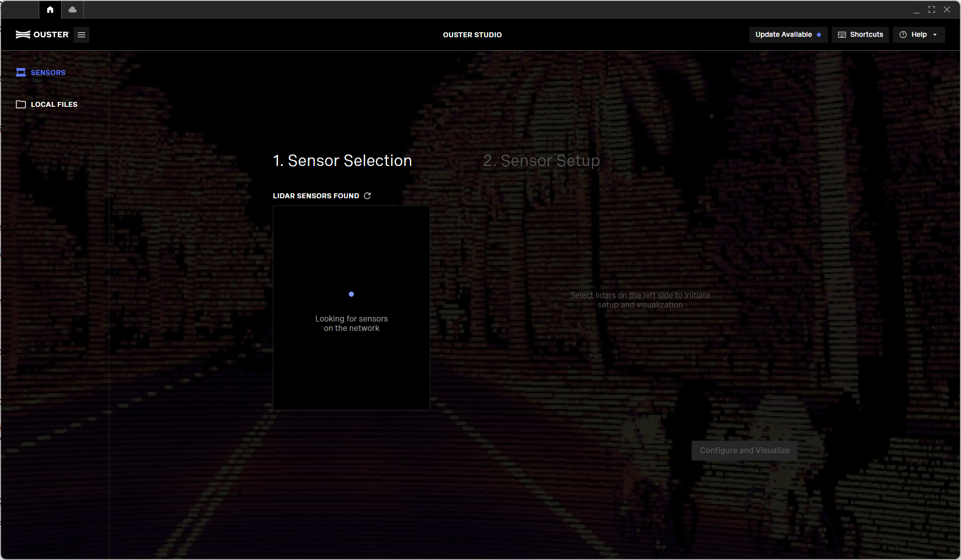Click the sensor search loading indicator
961x560 pixels.
pos(351,294)
